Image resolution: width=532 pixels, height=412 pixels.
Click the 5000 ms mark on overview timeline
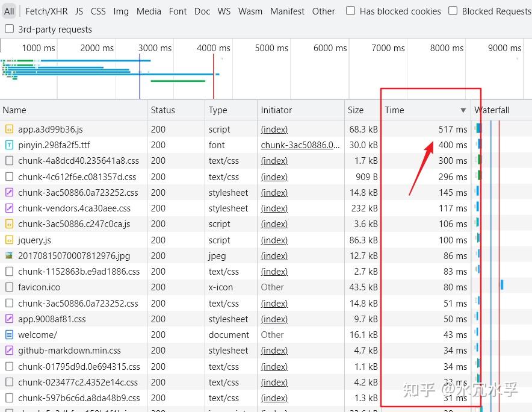pyautogui.click(x=271, y=48)
